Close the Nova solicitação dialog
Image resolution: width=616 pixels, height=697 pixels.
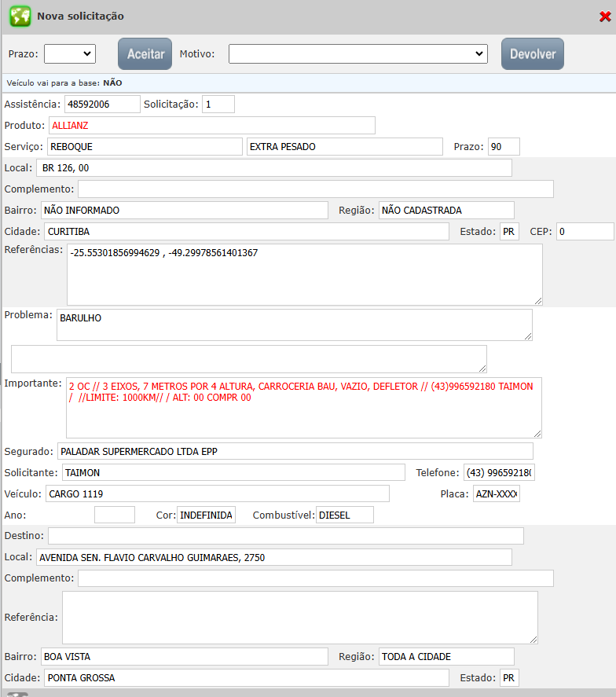pos(604,16)
